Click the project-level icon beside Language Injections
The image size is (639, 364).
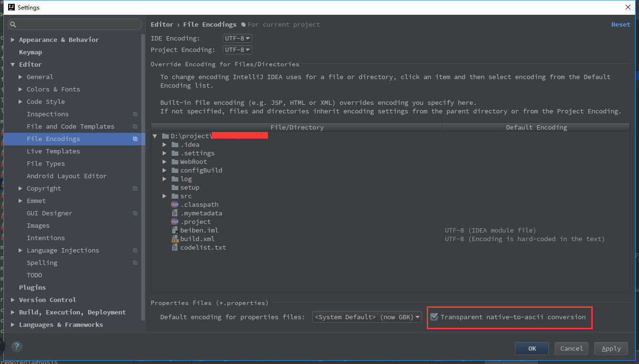tap(135, 251)
